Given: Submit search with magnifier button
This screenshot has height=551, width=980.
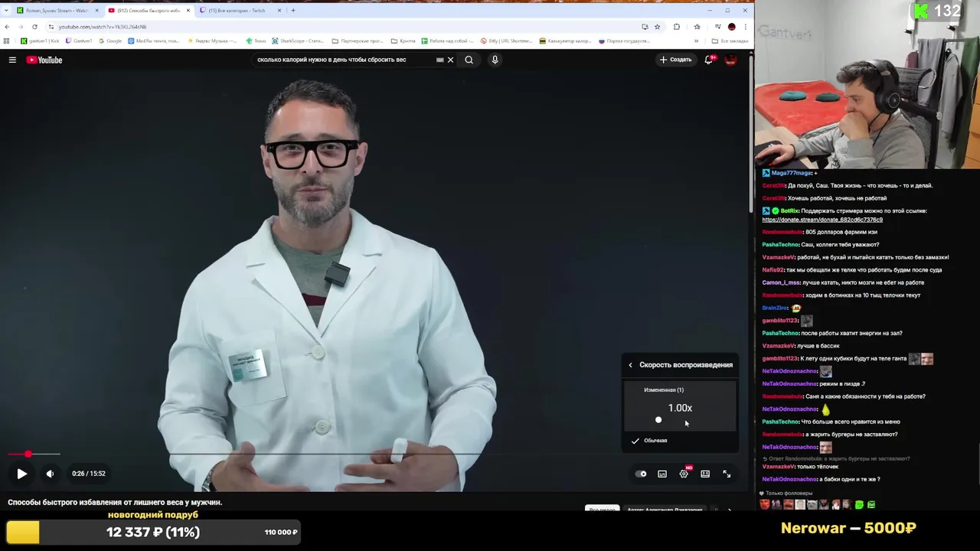Looking at the screenshot, I should pyautogui.click(x=469, y=60).
